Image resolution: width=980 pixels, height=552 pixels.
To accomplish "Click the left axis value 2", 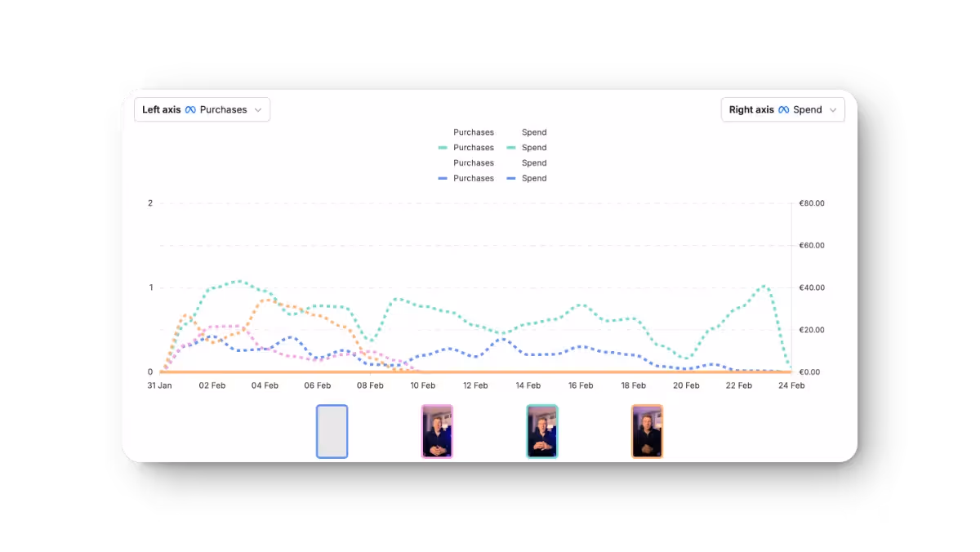I will 150,203.
